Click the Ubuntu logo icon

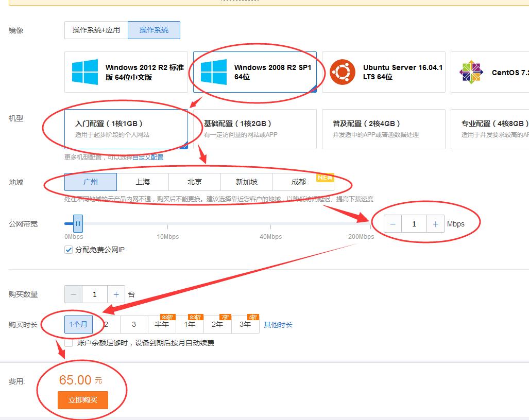[x=343, y=72]
